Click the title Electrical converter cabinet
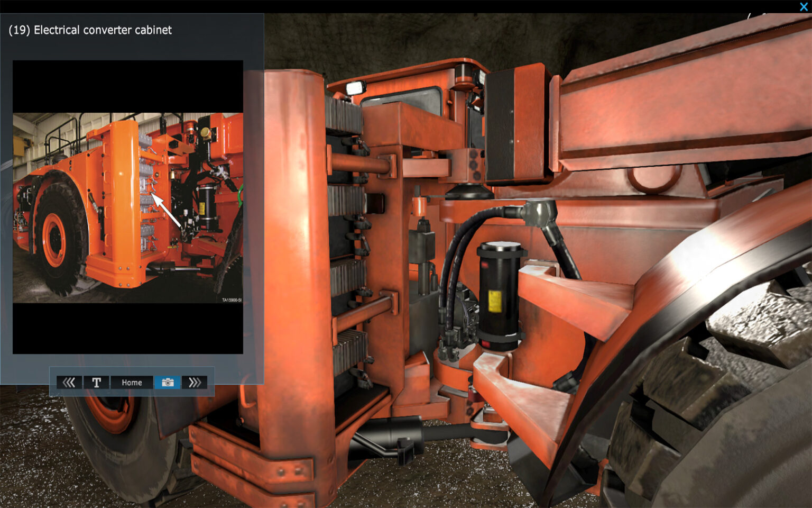812x508 pixels. tap(90, 30)
